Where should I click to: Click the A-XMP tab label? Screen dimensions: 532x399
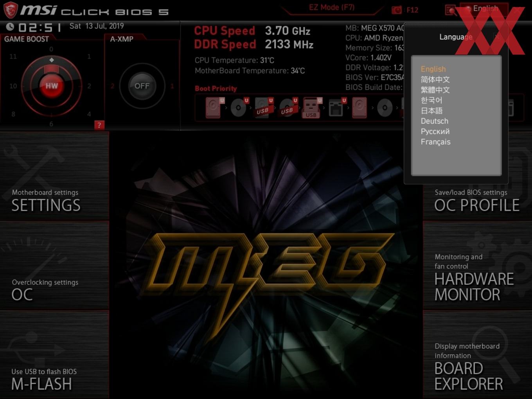tap(122, 39)
